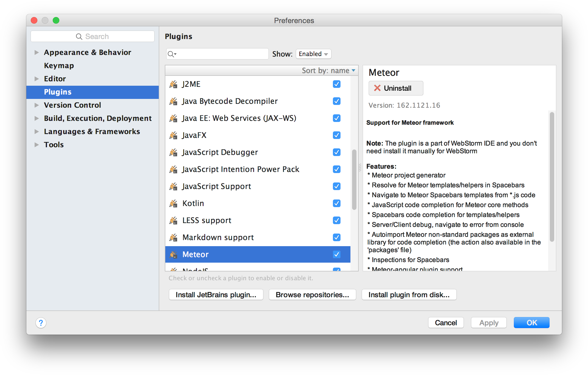Click the Java Bytecode Decompiler plugin icon
The width and height of the screenshot is (588, 375).
(x=173, y=101)
